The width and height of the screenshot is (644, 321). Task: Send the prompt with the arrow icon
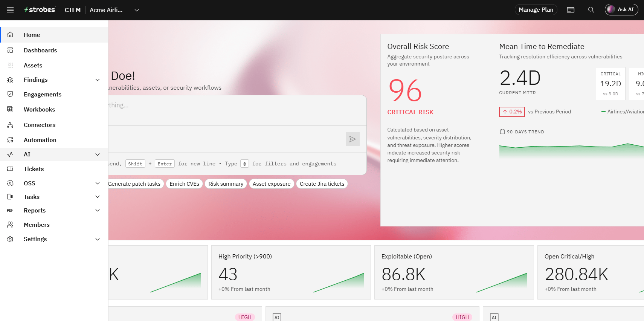click(353, 139)
